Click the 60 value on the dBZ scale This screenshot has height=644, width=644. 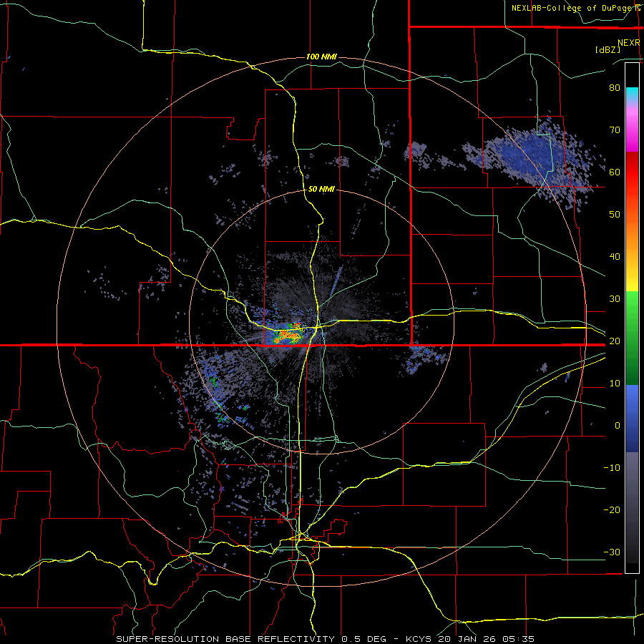pos(615,172)
